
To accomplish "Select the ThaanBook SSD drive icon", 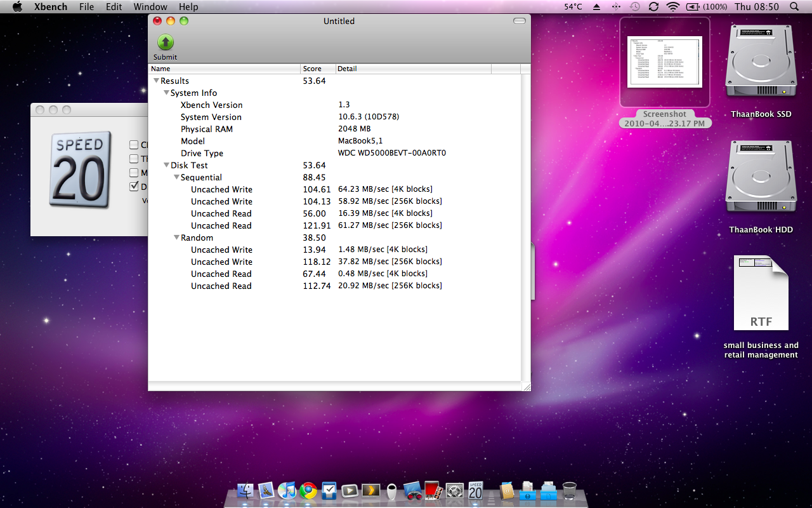I will click(x=761, y=62).
